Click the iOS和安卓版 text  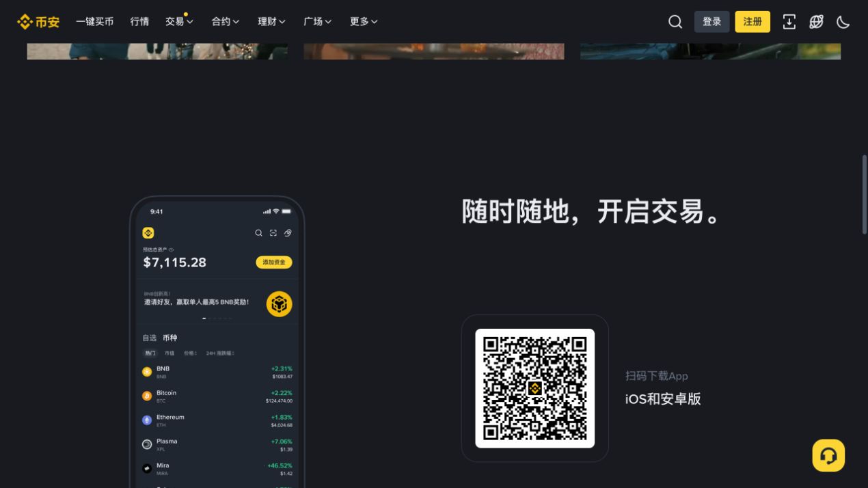point(663,399)
